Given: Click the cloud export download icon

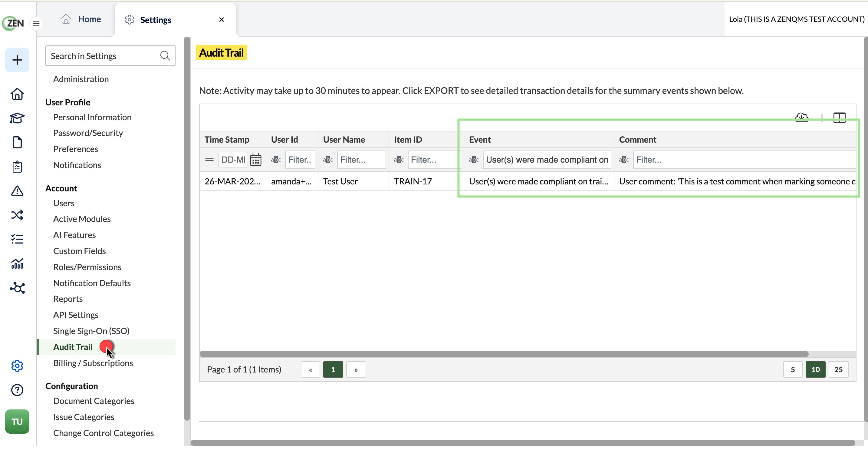Looking at the screenshot, I should tap(802, 118).
